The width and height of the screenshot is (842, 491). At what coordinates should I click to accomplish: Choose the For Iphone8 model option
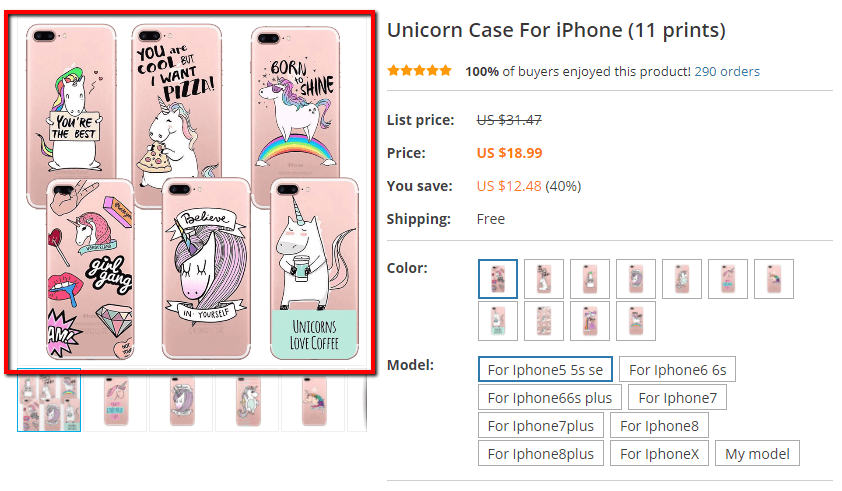pos(659,426)
